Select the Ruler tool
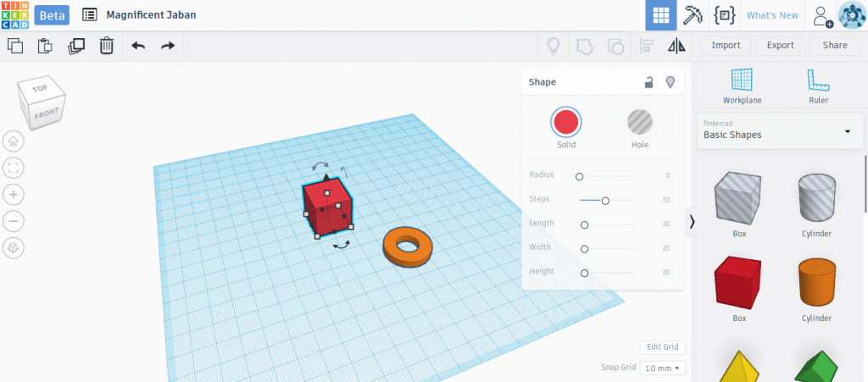 818,86
